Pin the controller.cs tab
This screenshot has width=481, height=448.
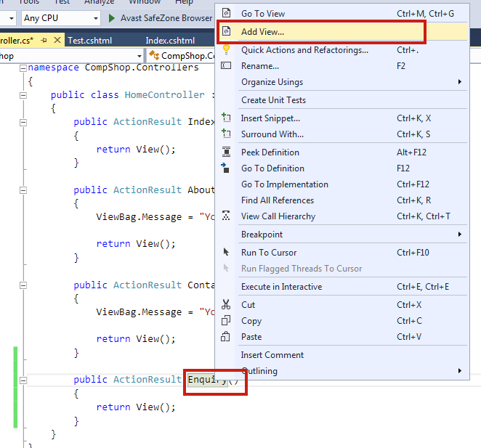pyautogui.click(x=44, y=40)
